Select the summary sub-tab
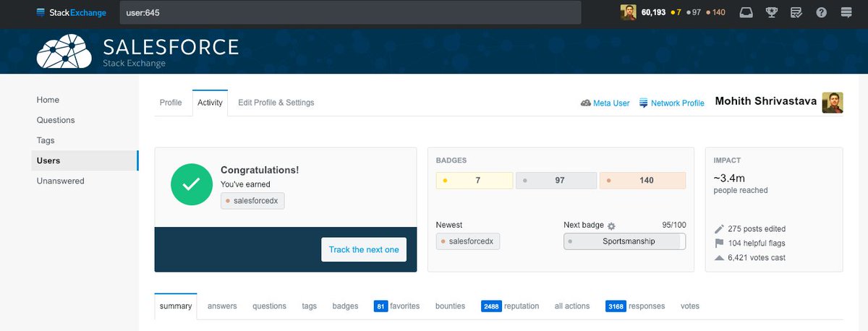This screenshot has width=868, height=331. [176, 306]
